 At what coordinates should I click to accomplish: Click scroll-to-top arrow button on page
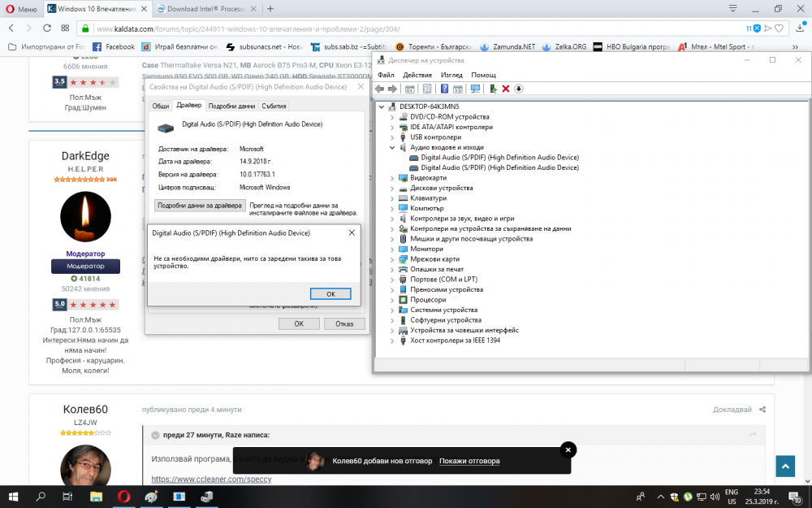click(x=785, y=467)
